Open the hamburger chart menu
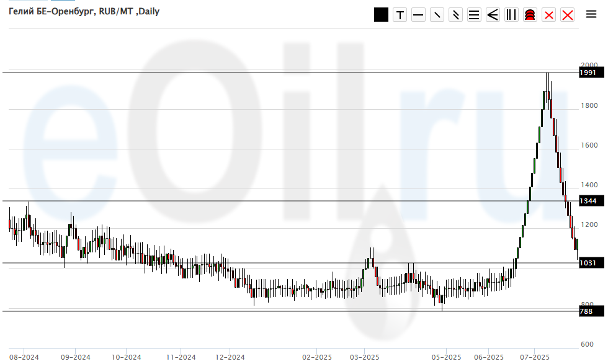Image resolution: width=608 pixels, height=364 pixels. (591, 14)
